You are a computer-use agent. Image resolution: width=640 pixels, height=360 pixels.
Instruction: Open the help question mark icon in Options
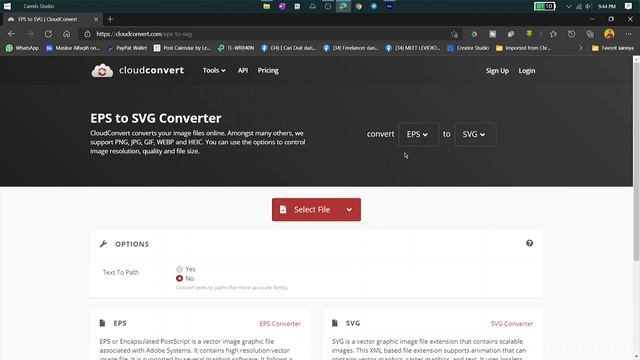(529, 243)
